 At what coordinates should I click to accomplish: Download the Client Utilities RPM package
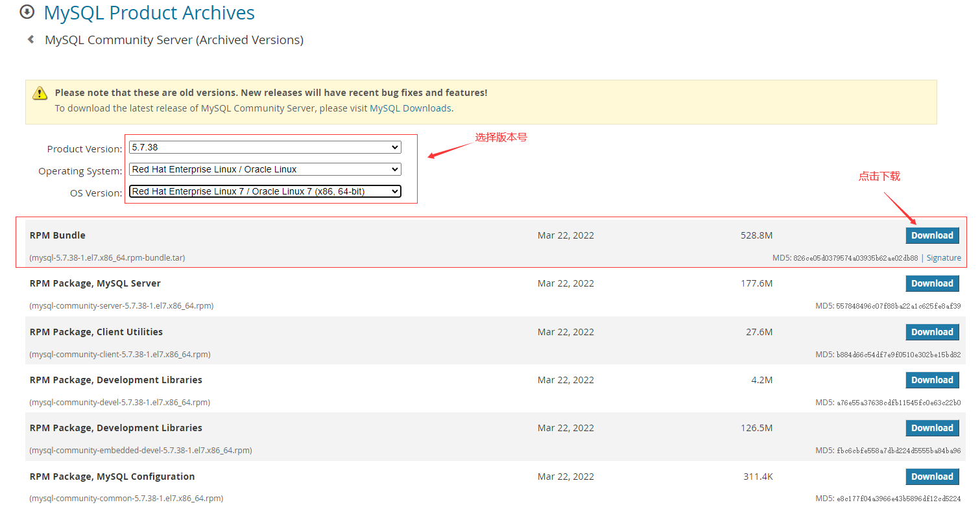click(x=932, y=332)
